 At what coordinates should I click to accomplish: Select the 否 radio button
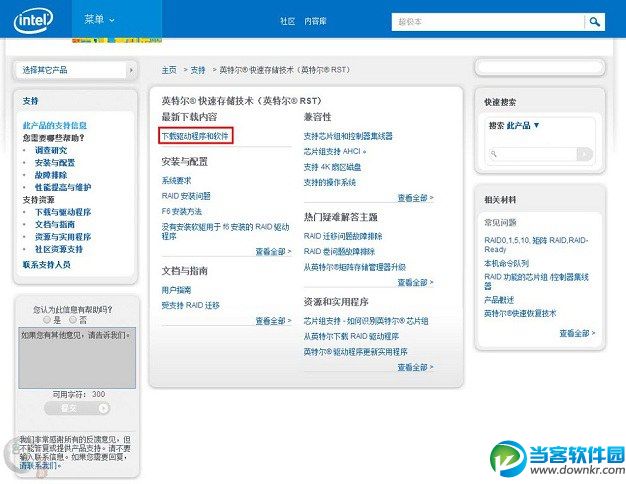[x=73, y=320]
